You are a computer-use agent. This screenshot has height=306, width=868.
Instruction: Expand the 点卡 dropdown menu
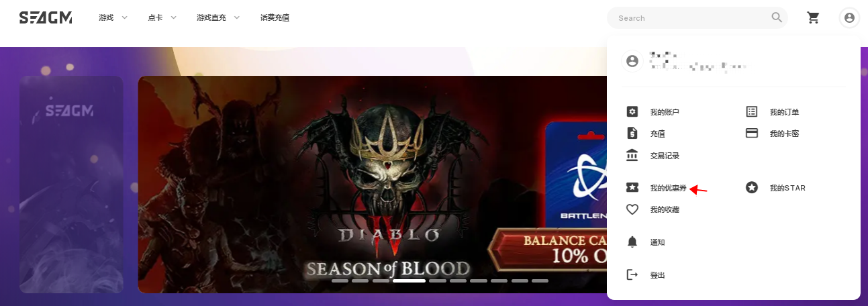162,18
